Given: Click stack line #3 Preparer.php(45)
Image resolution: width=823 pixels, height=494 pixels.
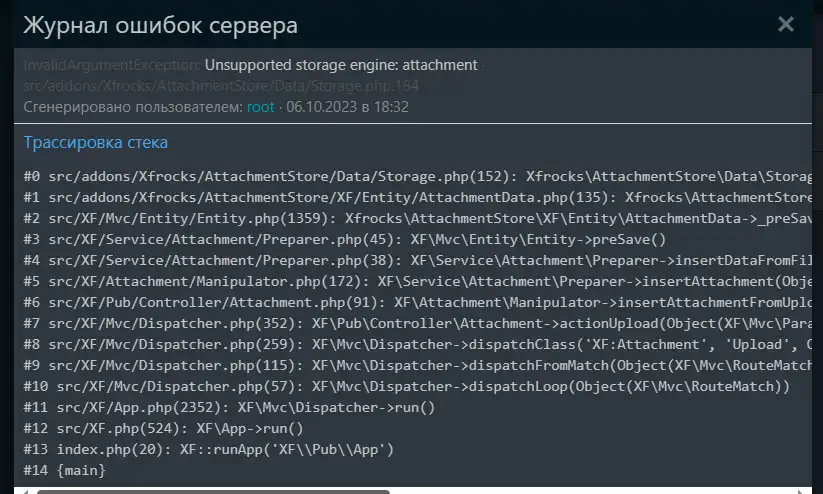Looking at the screenshot, I should tap(345, 239).
